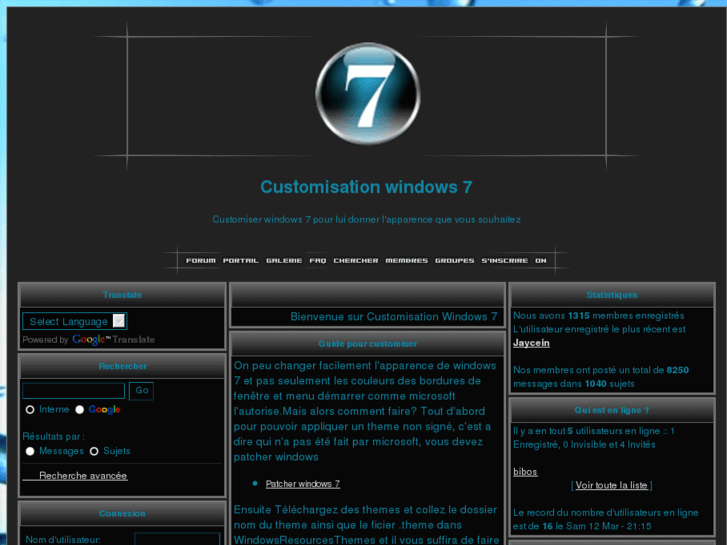Open the Patcher windows 7 link
727x545 pixels.
click(303, 484)
